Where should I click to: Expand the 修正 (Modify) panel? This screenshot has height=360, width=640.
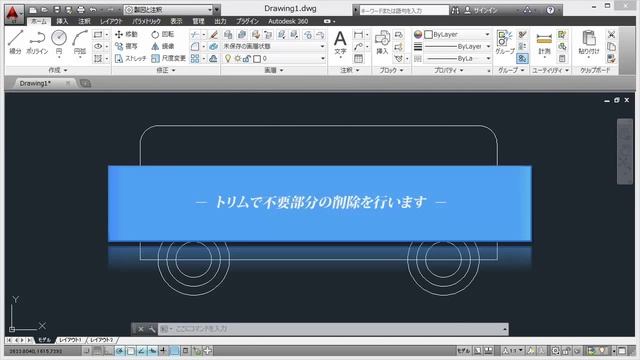[x=166, y=70]
